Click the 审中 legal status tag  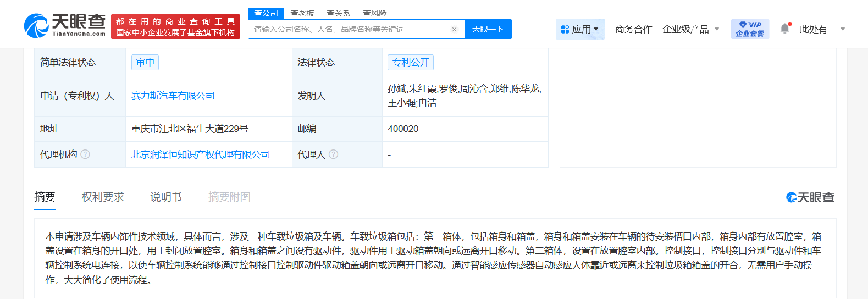pos(145,62)
